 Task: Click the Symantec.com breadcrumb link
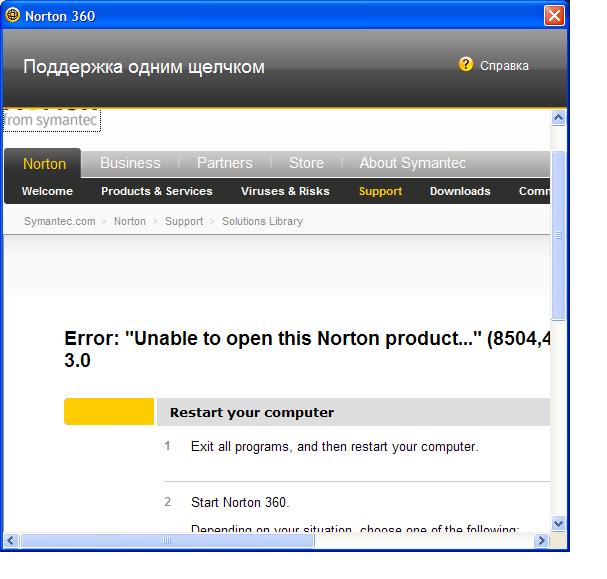pos(60,221)
